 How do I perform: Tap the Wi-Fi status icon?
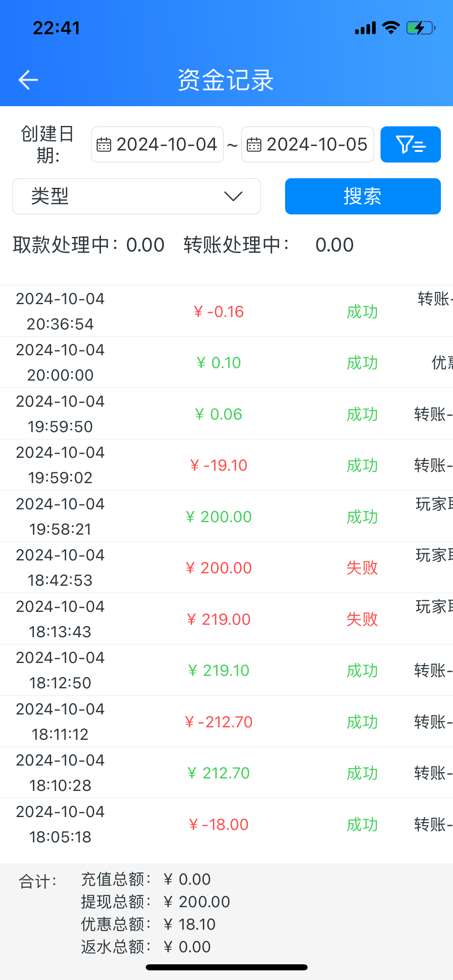(x=391, y=28)
